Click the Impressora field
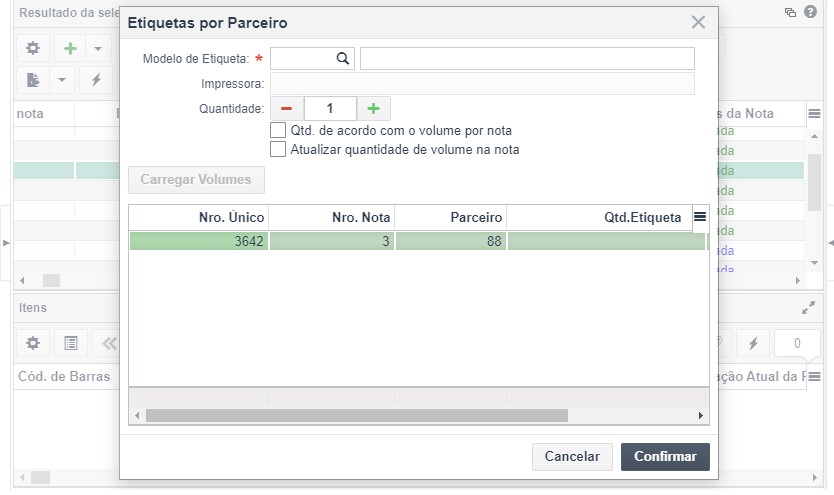This screenshot has height=495, width=834. click(x=482, y=83)
